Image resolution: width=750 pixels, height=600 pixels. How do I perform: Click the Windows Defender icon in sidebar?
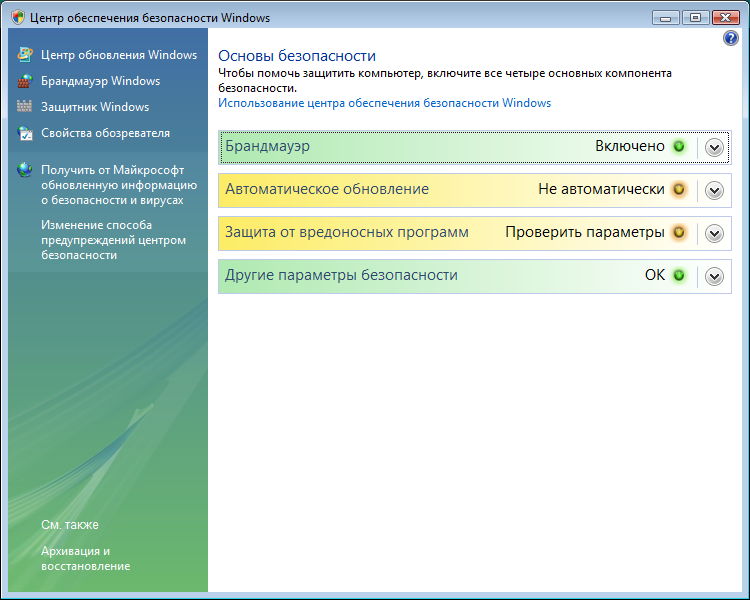click(25, 107)
